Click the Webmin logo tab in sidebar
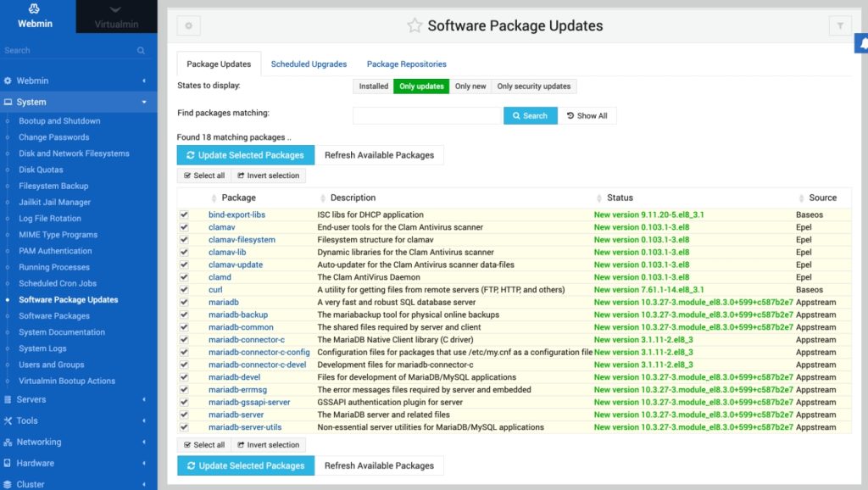Screen dimensions: 868x490 tap(35, 17)
